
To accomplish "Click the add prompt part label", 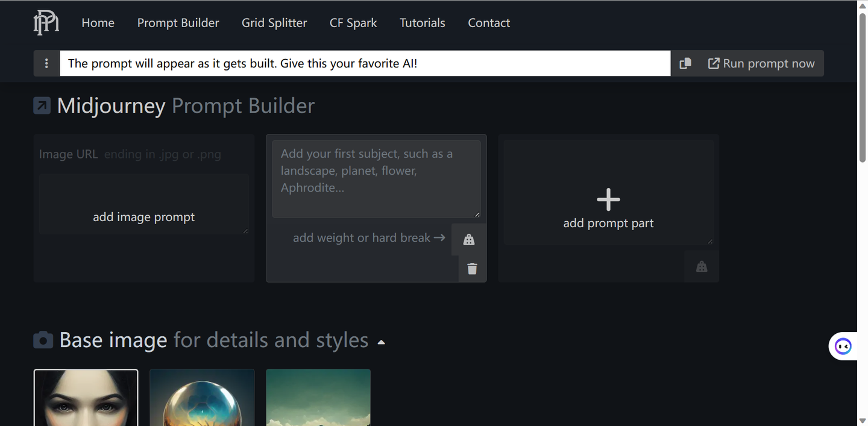I will pyautogui.click(x=608, y=223).
